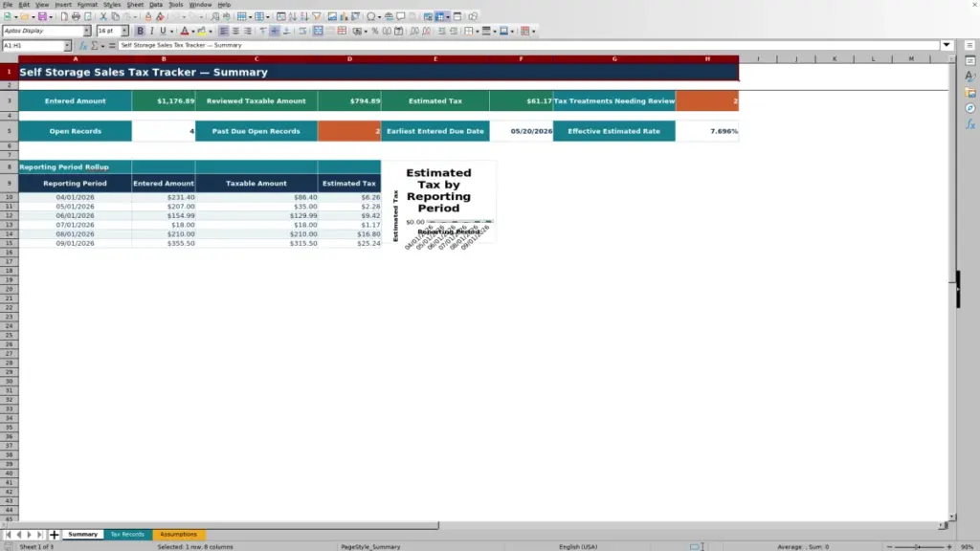
Task: Toggle Wrap Text for the cell
Action: [302, 32]
